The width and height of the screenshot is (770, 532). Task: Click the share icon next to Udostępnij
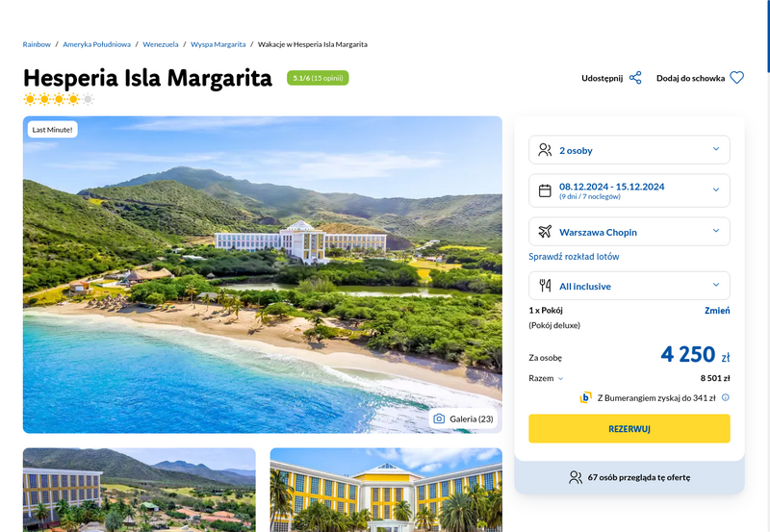pos(635,78)
